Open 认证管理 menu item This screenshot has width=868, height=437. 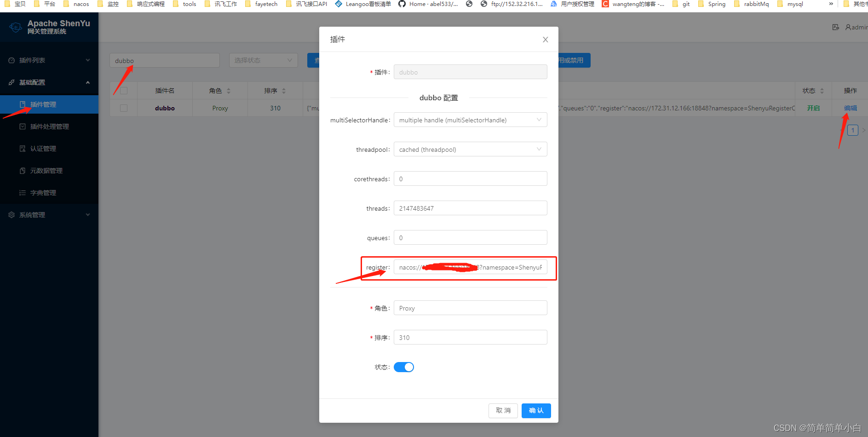coord(49,149)
